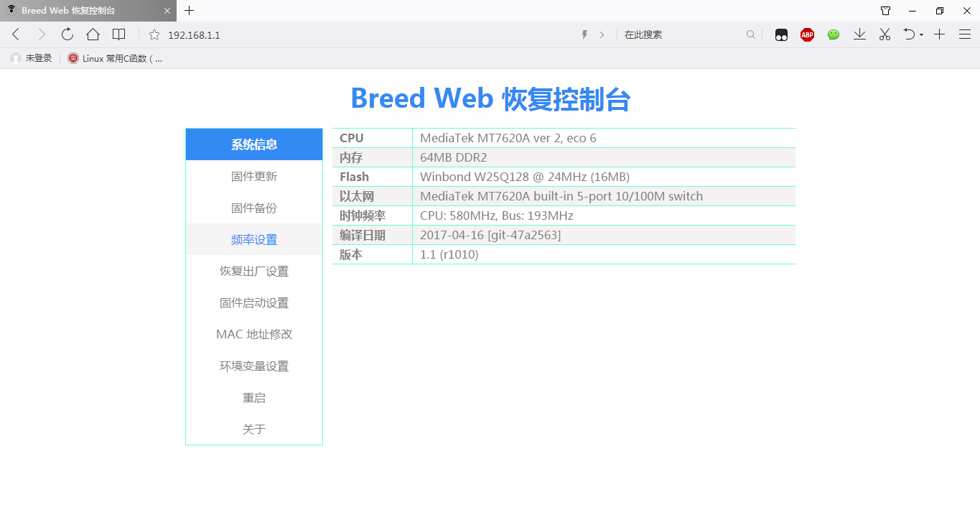Bookmark page with the star icon
This screenshot has height=523, width=980.
tap(154, 34)
